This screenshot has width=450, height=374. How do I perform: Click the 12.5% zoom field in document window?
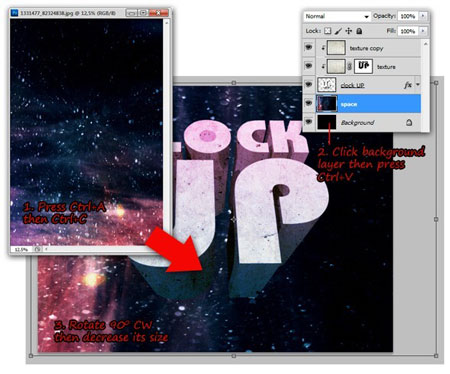tap(21, 249)
